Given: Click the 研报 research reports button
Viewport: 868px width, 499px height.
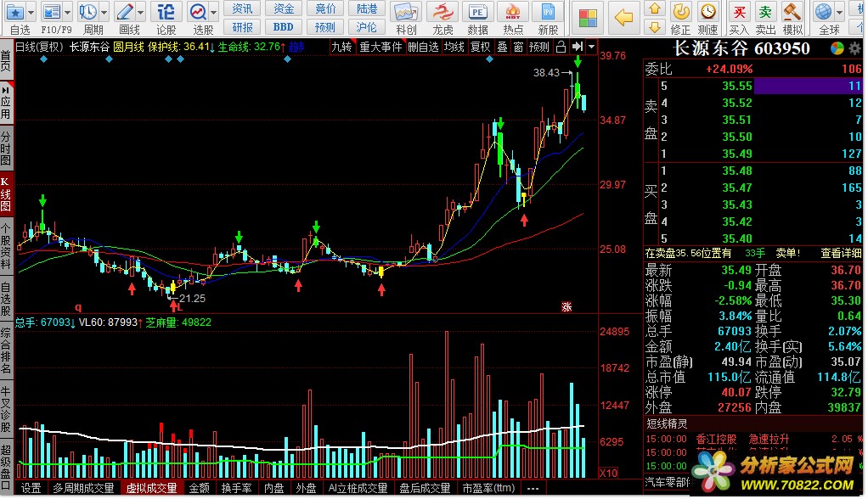Looking at the screenshot, I should 242,26.
